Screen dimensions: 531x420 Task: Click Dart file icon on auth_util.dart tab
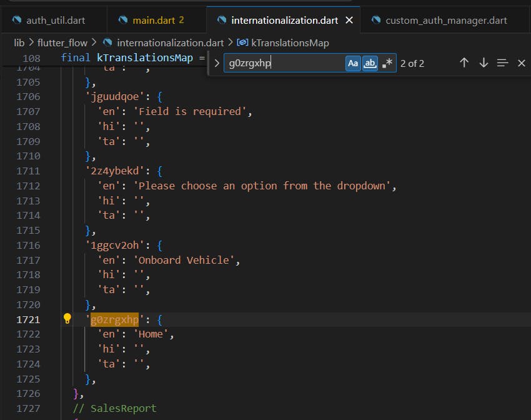click(17, 20)
